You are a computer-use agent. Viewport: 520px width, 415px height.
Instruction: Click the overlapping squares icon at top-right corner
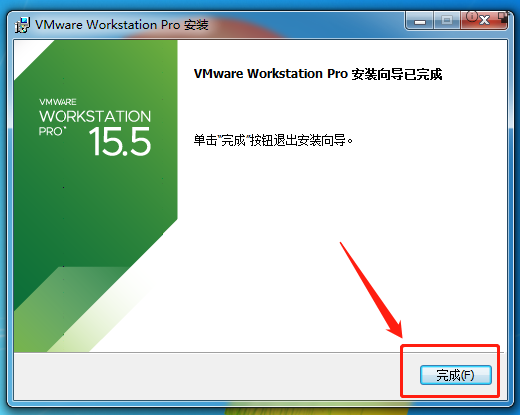[503, 17]
